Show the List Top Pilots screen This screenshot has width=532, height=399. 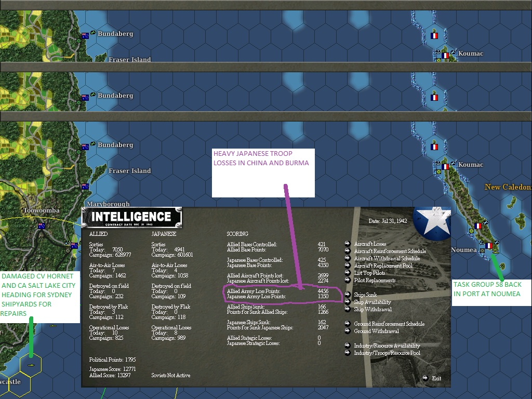[x=369, y=273]
